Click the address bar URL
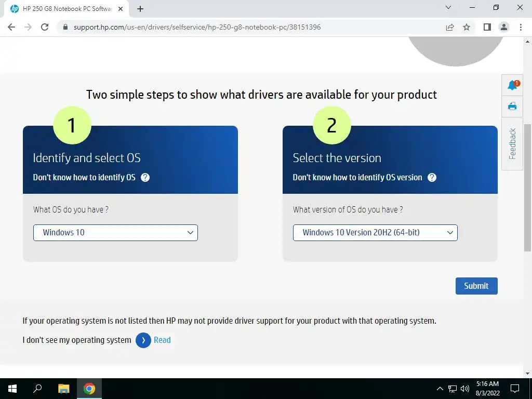Screen dimensions: 532x399 click(x=197, y=27)
